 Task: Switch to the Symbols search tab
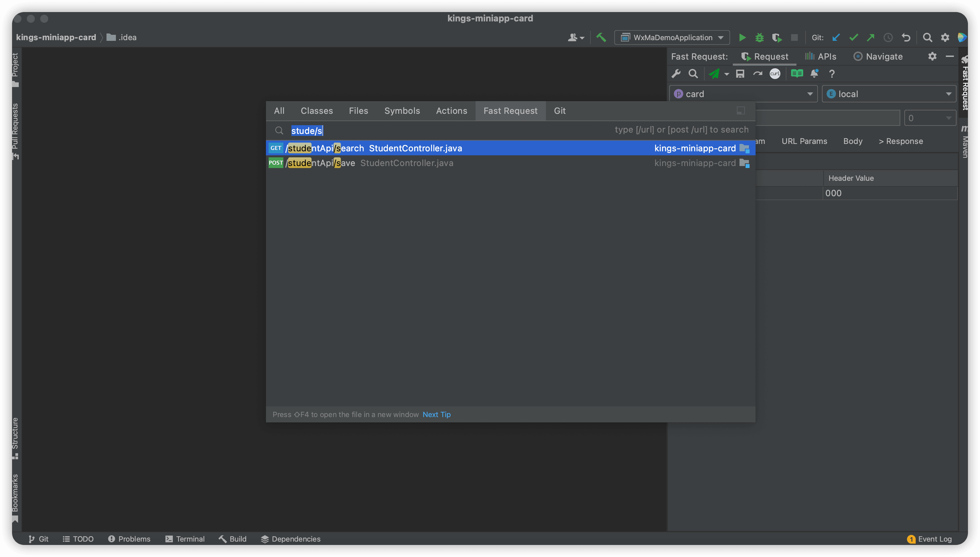click(x=402, y=110)
